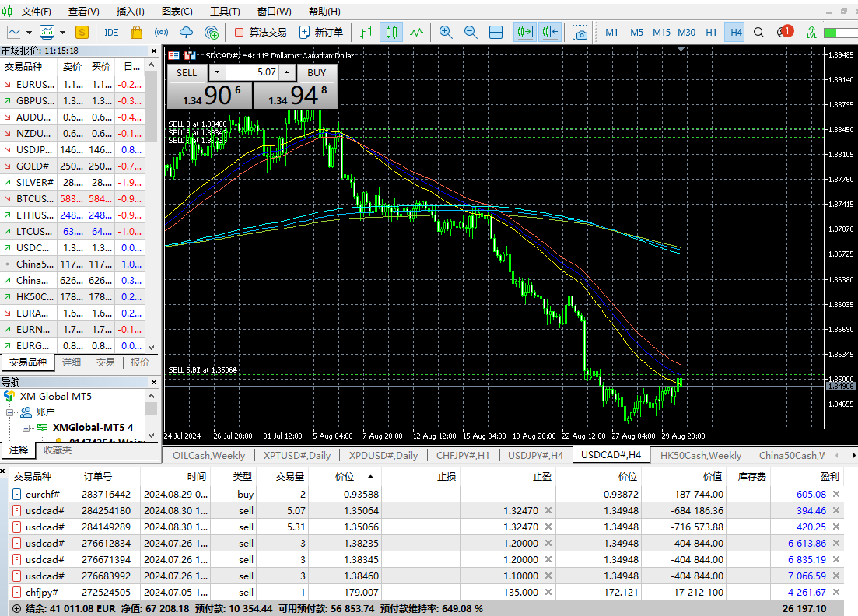Sort positions by 价位 column header arrow
The height and width of the screenshot is (616, 858).
(370, 477)
